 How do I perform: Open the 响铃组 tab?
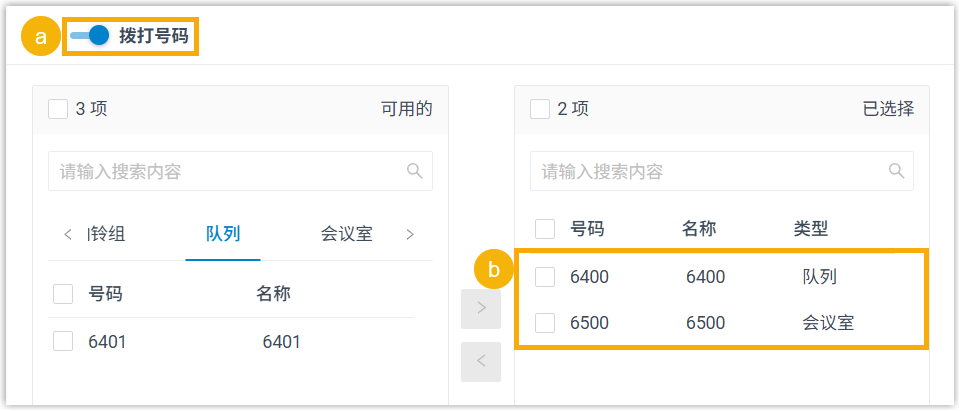coord(107,234)
